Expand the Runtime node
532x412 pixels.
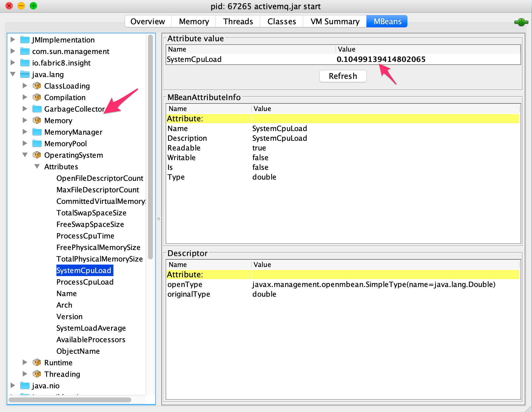point(25,362)
